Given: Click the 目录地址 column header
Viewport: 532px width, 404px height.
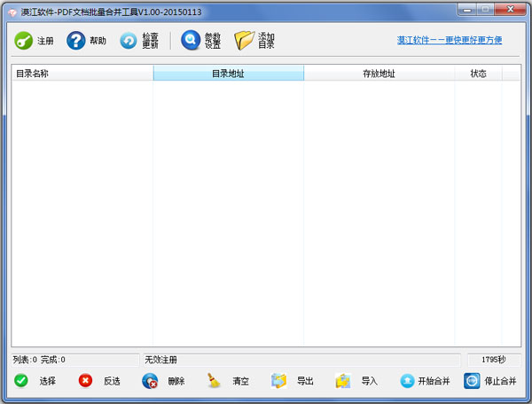Looking at the screenshot, I should tap(228, 74).
